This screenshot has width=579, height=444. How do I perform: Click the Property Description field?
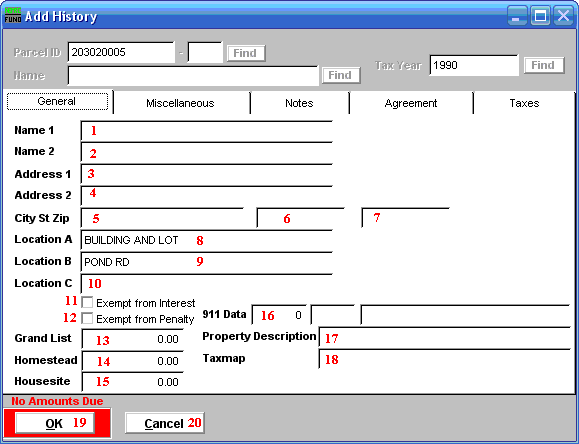(444, 337)
